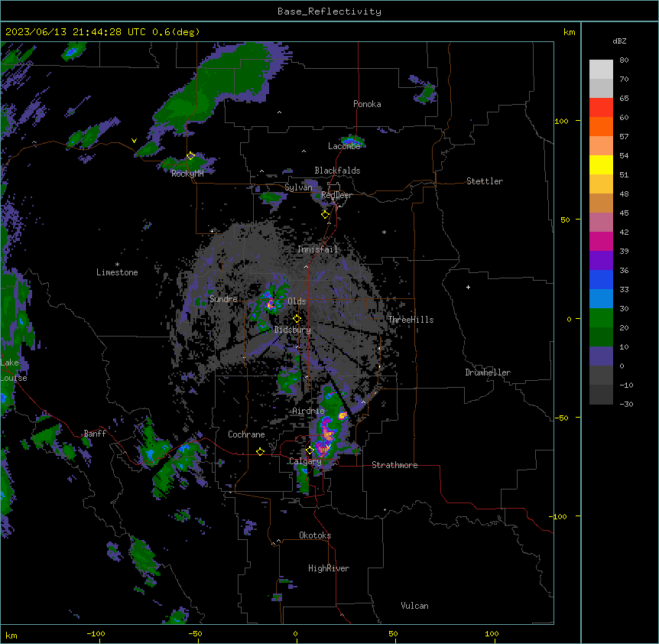Click the blue 36-33 dBZ legend swatch
Image resolution: width=659 pixels, height=644 pixels.
(601, 279)
